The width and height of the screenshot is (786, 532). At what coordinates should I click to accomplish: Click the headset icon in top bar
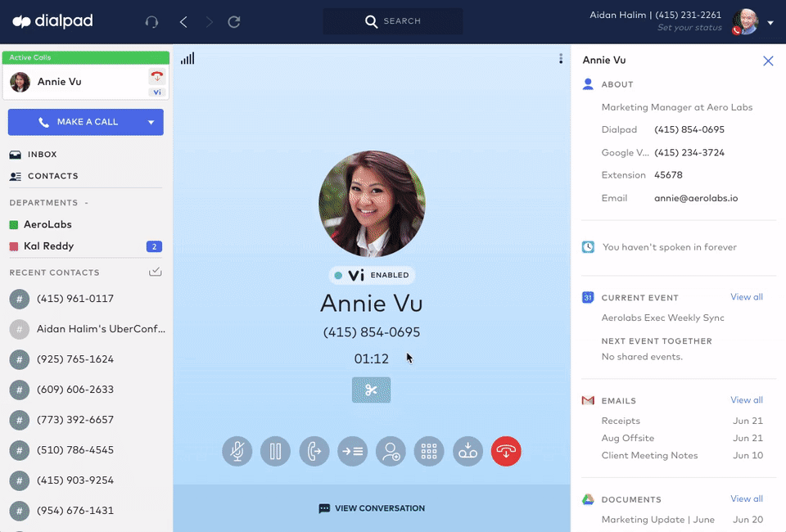click(151, 21)
